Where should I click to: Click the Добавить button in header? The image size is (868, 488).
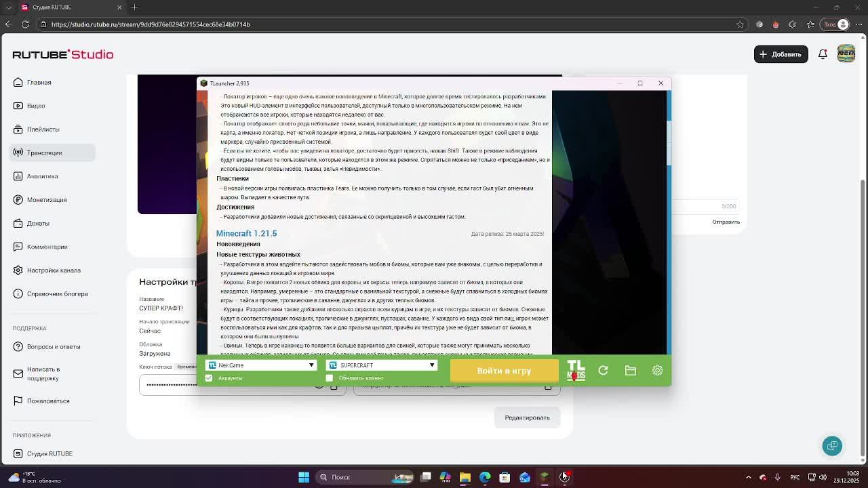[x=781, y=54]
